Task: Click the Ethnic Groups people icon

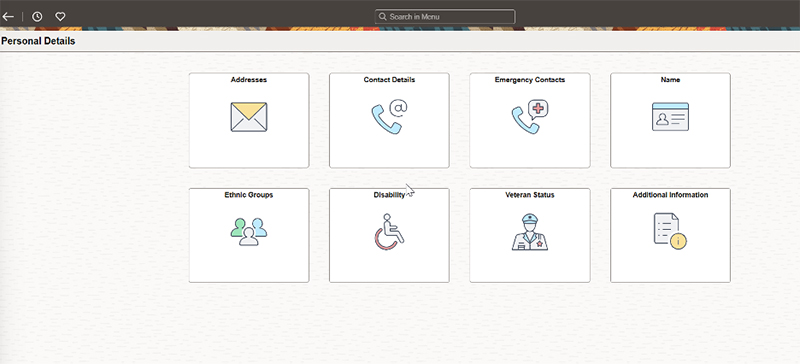Action: [248, 232]
